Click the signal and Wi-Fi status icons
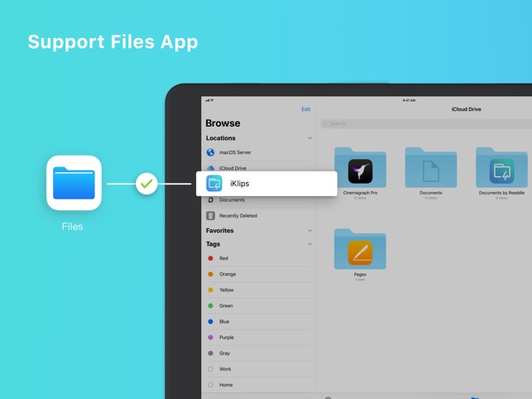532x399 pixels. tap(209, 100)
